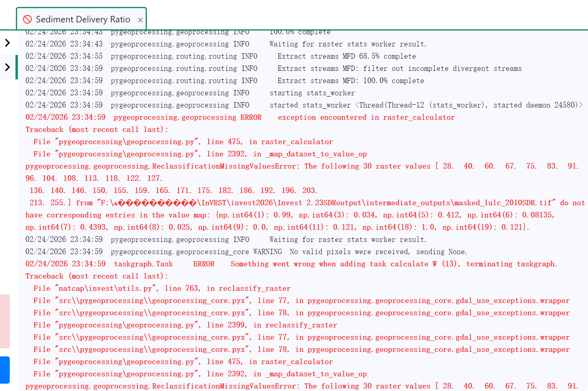This screenshot has width=588, height=391.
Task: Open the Sediment Delivery Ratio tab
Action: click(x=81, y=19)
